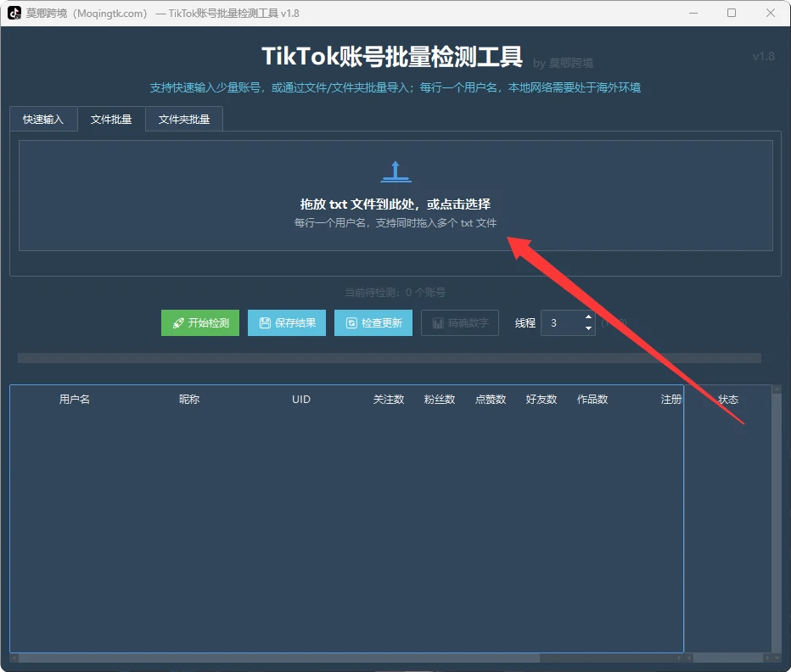Click the disabled 精确数字 button

coord(460,323)
